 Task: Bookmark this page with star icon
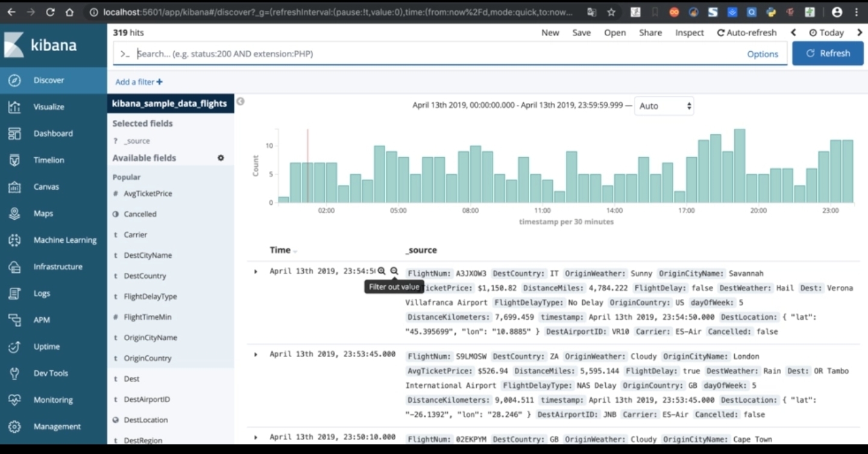611,12
